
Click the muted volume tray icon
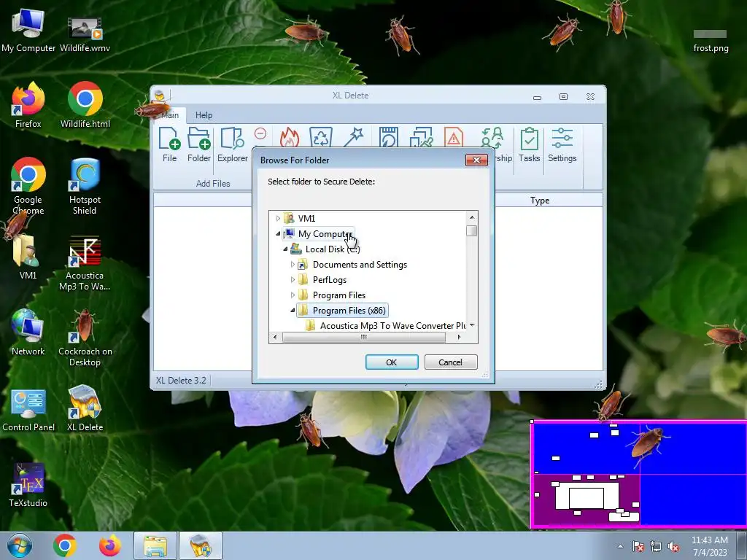(673, 547)
